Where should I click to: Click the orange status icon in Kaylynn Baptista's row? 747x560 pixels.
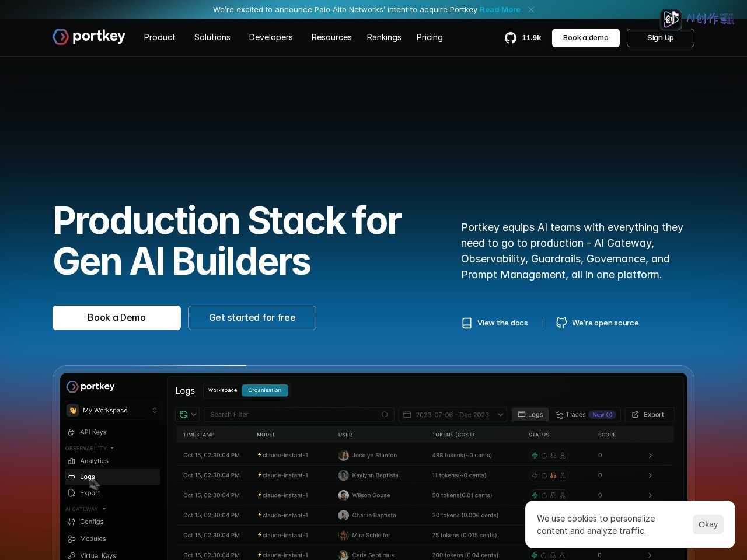click(553, 475)
